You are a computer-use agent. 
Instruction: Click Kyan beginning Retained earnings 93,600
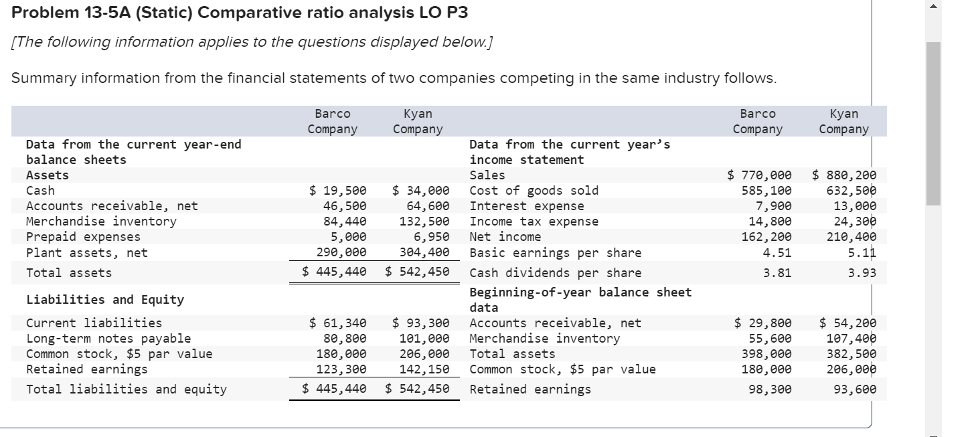coord(855,389)
